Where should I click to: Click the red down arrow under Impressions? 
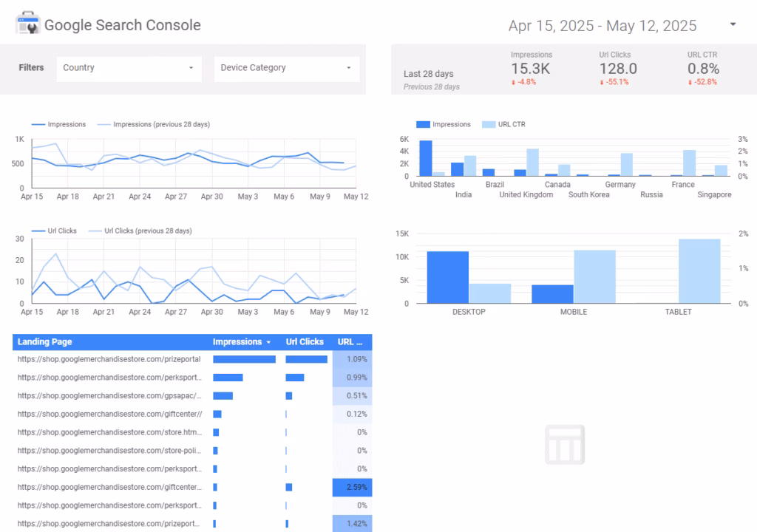tap(513, 82)
